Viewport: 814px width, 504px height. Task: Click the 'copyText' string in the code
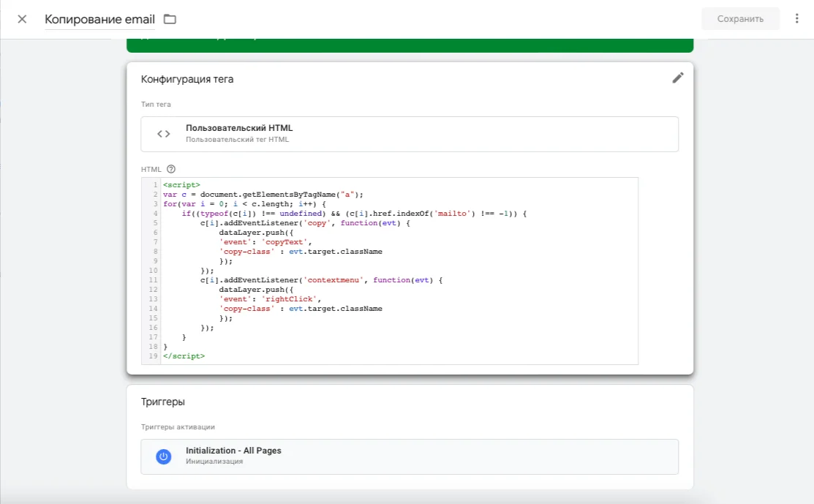pos(288,241)
